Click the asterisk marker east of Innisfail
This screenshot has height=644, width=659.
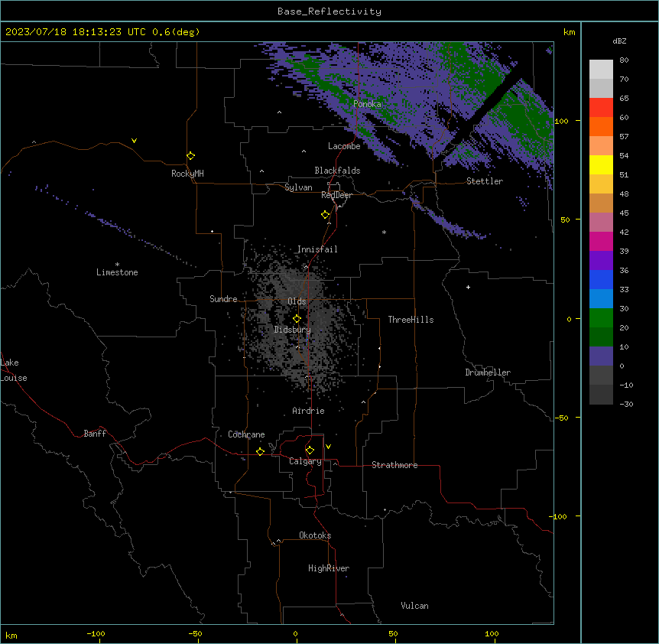pyautogui.click(x=384, y=232)
